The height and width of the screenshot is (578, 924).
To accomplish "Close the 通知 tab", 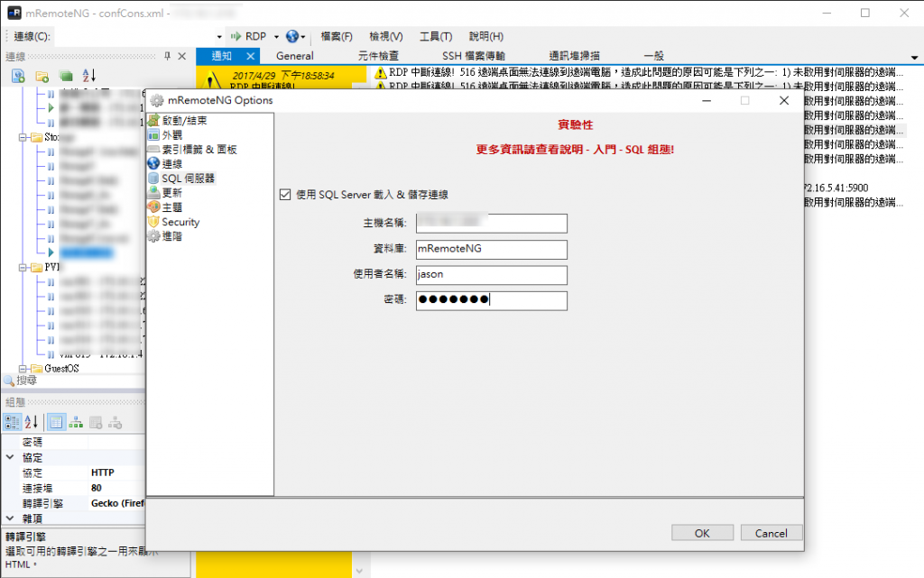I will click(251, 56).
